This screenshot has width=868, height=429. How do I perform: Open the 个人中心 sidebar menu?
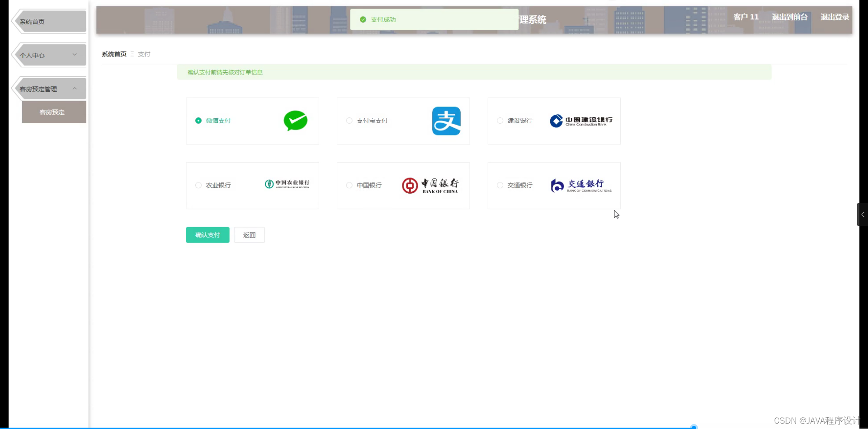coord(49,55)
